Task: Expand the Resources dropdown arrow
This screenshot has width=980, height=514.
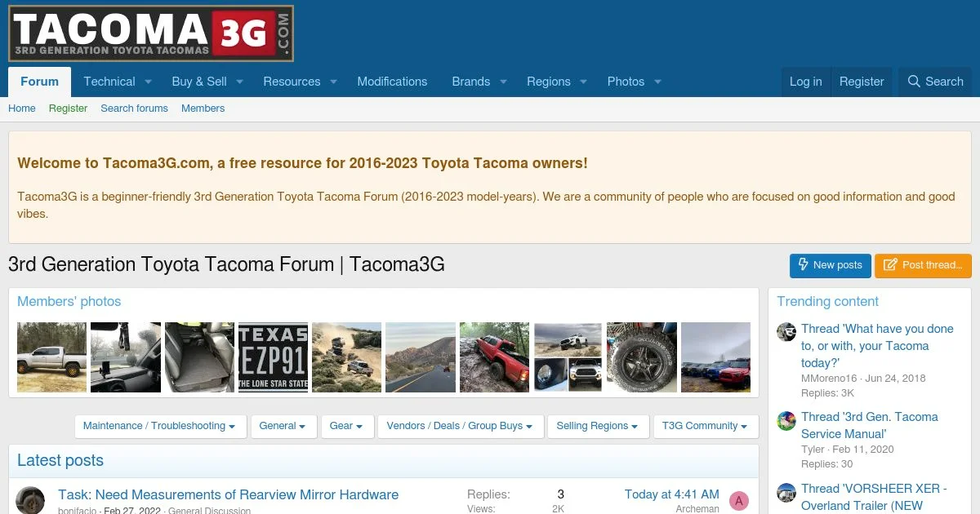Action: pos(333,82)
